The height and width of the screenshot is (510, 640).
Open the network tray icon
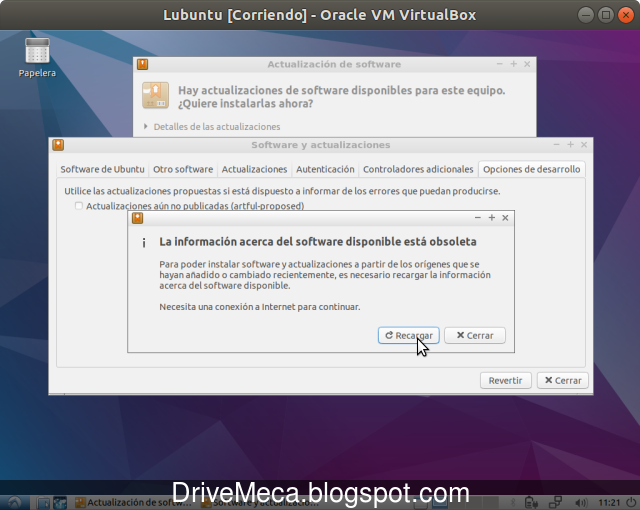[x=555, y=503]
